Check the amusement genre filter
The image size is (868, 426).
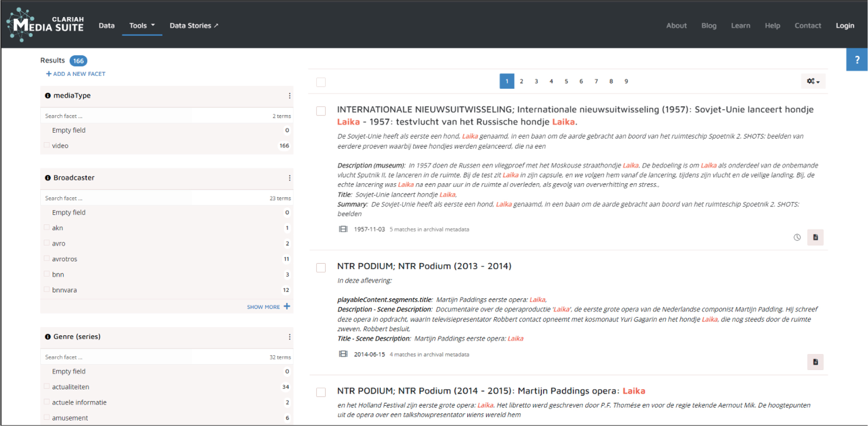pos(47,417)
